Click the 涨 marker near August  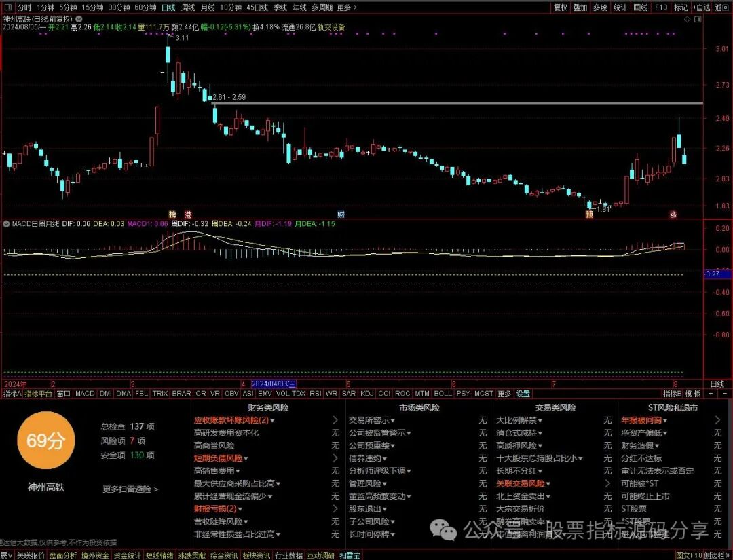(673, 214)
